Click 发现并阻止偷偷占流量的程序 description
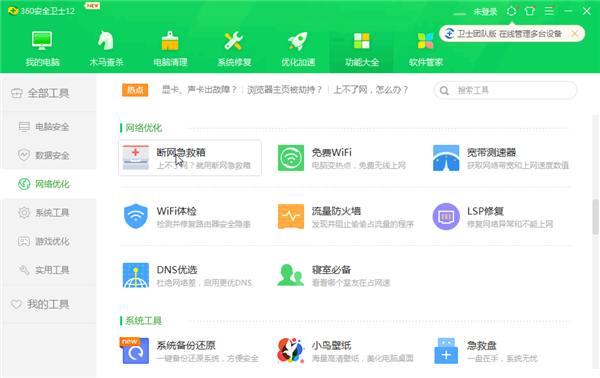600x378 pixels. pyautogui.click(x=363, y=224)
